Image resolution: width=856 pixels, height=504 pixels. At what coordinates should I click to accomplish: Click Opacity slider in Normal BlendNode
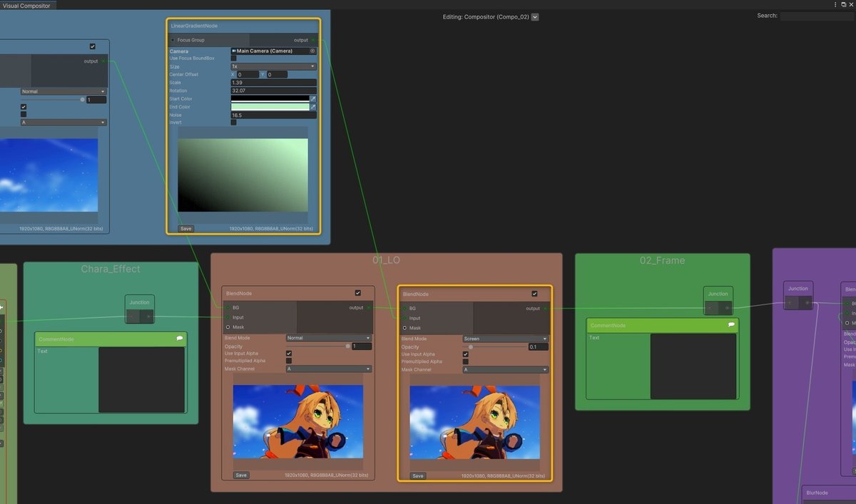[317, 346]
